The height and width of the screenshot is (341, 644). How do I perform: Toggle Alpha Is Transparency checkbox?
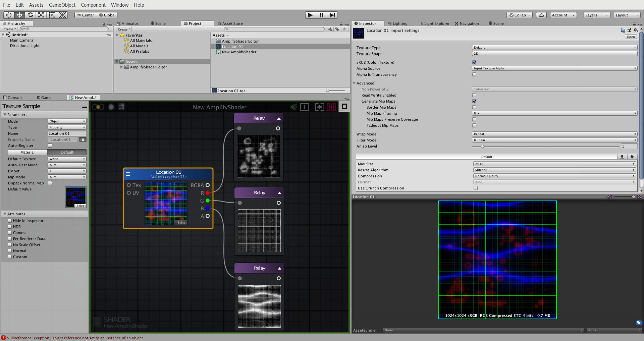click(x=474, y=74)
